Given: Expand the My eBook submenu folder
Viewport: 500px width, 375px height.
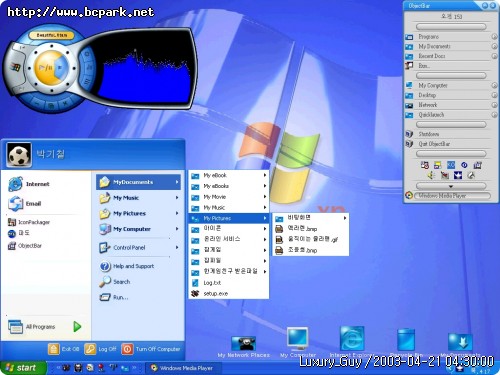Looking at the screenshot, I should [x=229, y=175].
